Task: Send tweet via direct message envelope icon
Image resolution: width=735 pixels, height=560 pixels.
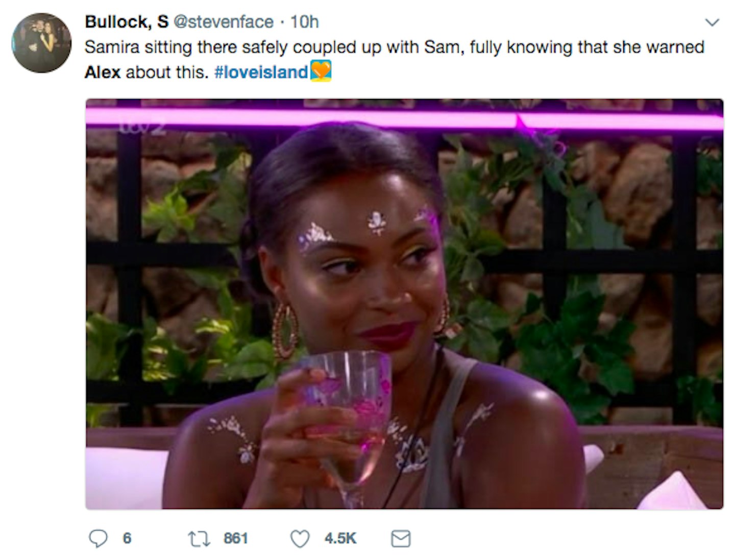Action: [401, 539]
